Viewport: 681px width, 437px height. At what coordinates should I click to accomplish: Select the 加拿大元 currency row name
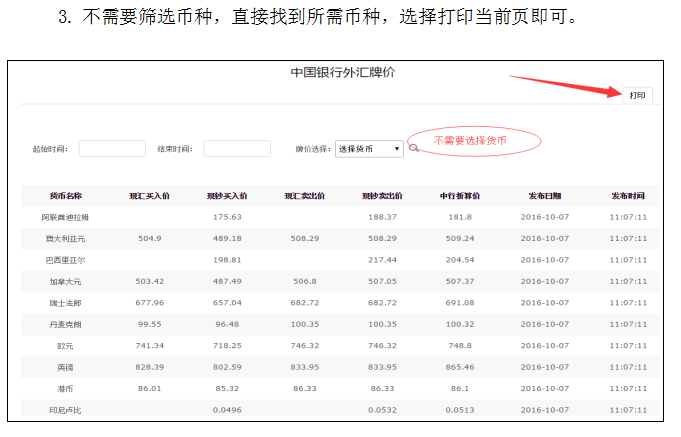tap(66, 281)
